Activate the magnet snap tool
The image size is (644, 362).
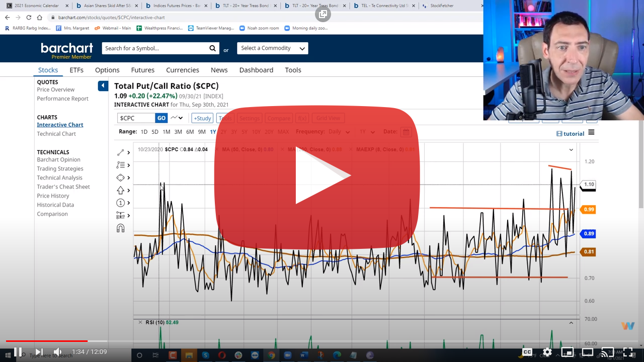121,228
